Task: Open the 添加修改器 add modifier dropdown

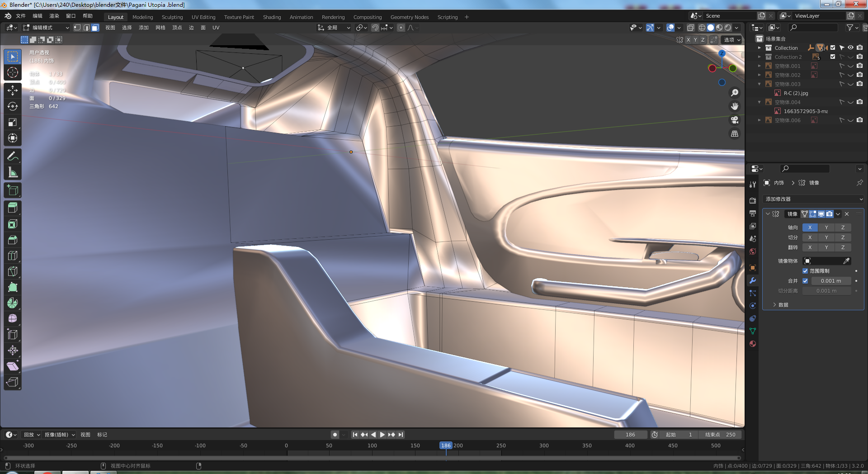Action: point(814,199)
